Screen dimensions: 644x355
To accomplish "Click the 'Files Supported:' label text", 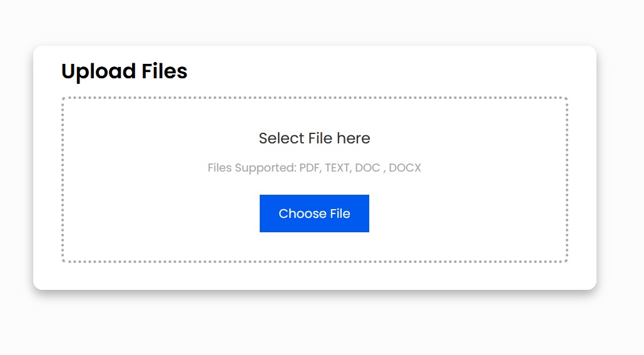I will (x=252, y=168).
